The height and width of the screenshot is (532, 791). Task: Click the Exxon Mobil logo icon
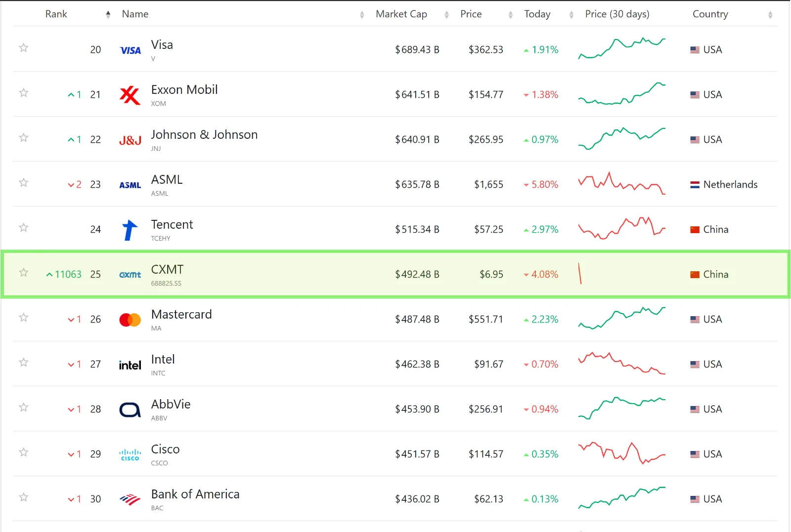(130, 95)
